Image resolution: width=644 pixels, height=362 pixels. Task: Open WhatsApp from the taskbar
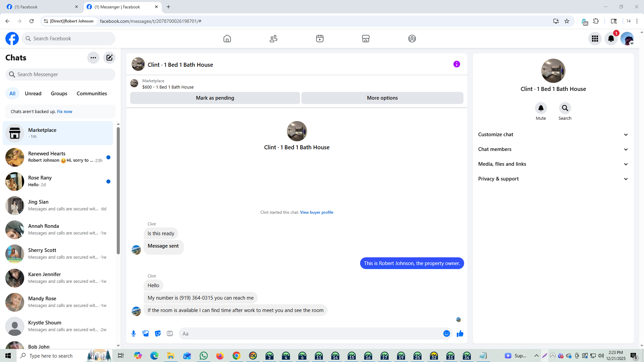[203, 356]
